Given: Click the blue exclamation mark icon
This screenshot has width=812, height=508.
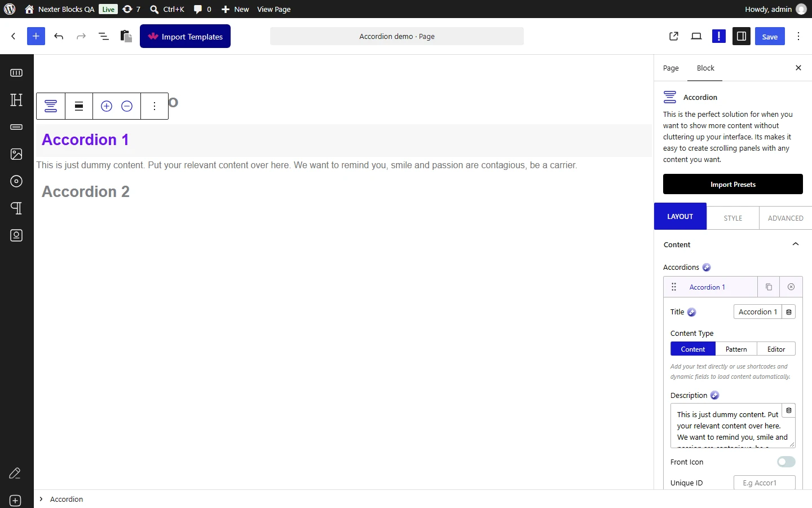Looking at the screenshot, I should (x=719, y=36).
